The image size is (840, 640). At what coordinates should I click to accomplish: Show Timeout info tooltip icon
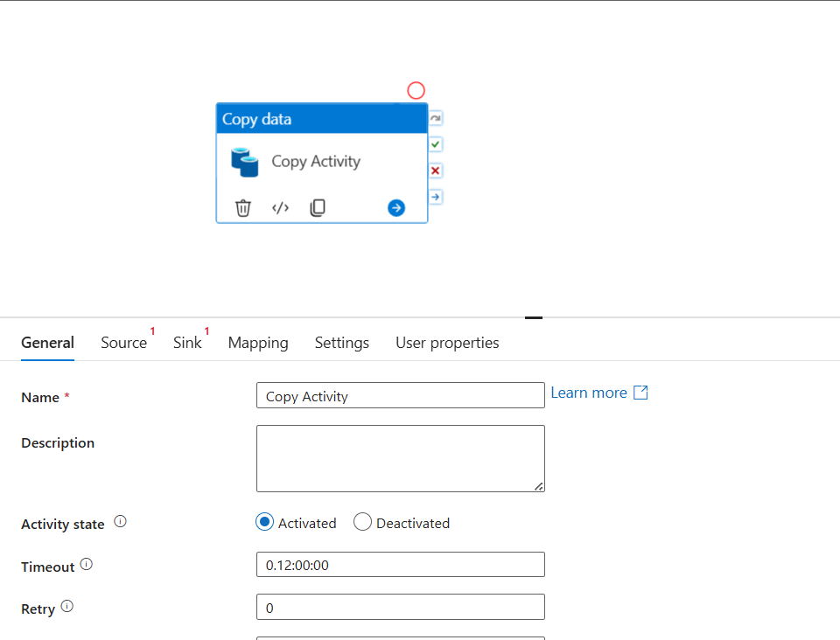(x=87, y=564)
